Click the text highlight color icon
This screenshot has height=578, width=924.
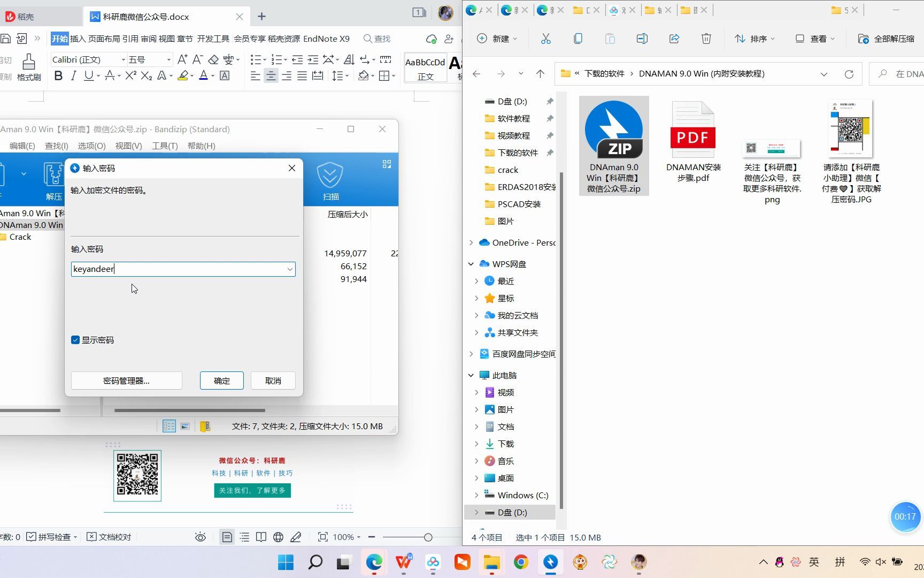pyautogui.click(x=183, y=76)
